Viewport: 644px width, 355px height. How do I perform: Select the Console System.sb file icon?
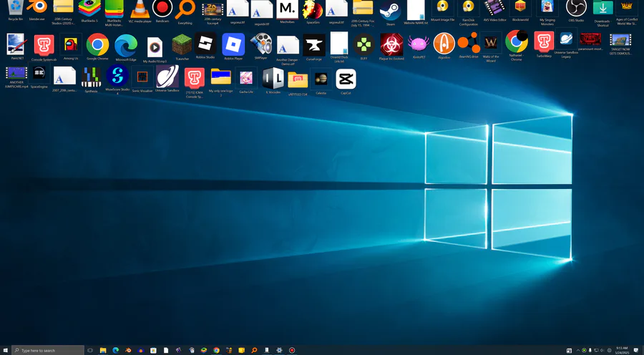click(44, 47)
